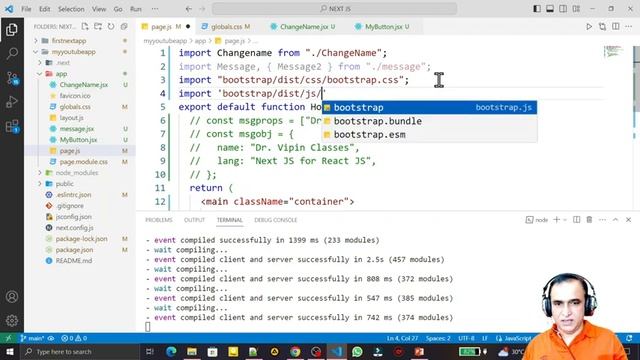Open message.jsx in the explorer
640x360 pixels.
coord(80,129)
